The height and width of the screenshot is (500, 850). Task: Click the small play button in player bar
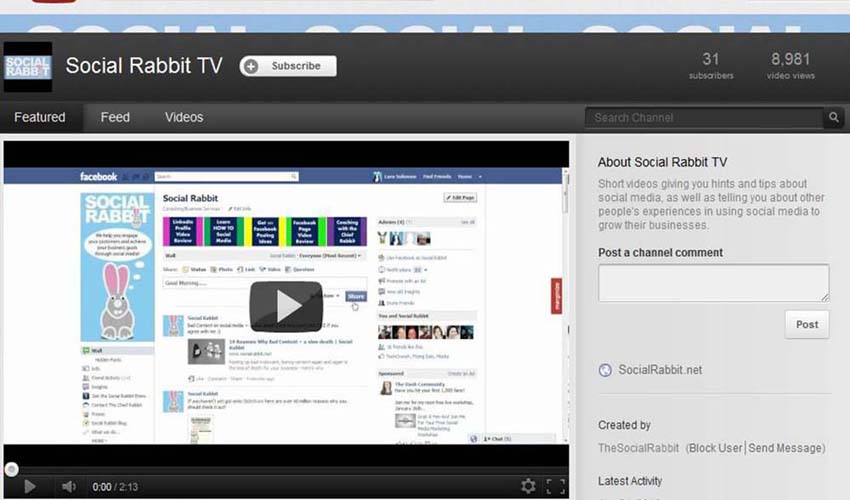[30, 486]
